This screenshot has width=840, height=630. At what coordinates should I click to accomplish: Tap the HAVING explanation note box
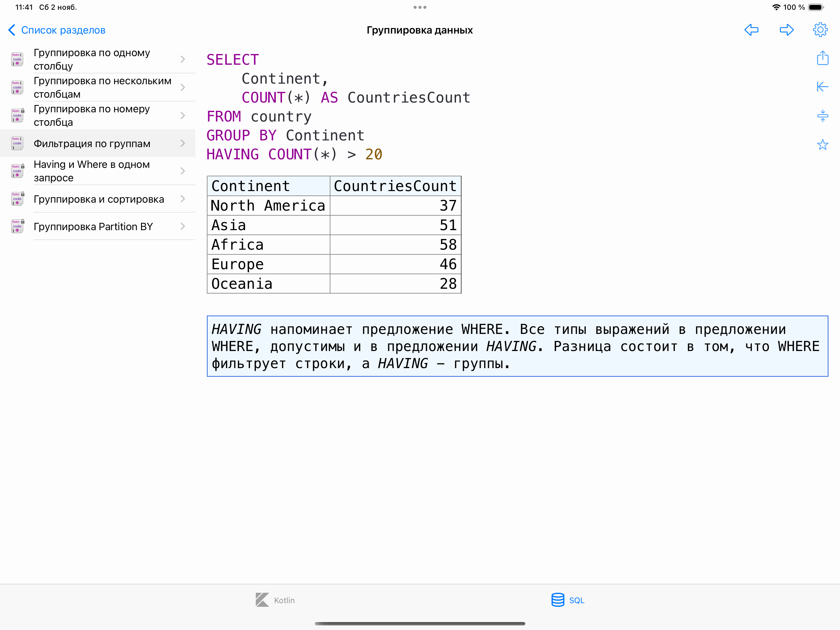tap(517, 346)
